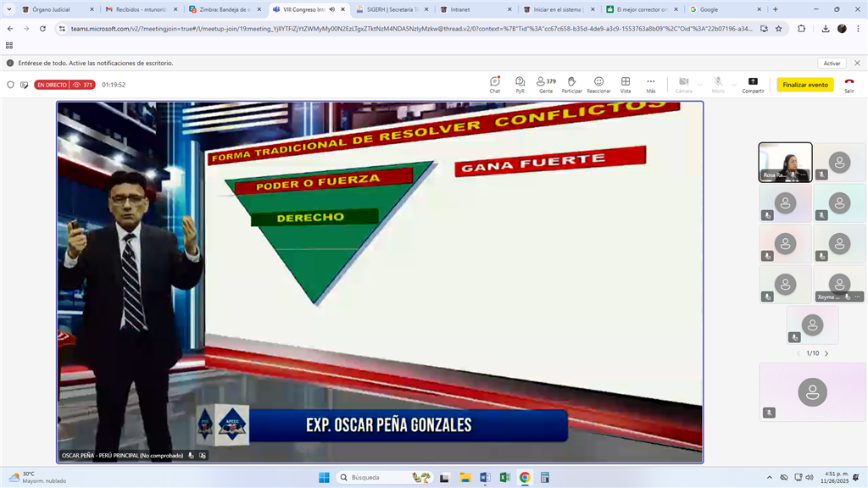The height and width of the screenshot is (488, 868).
Task: Click Activar for desktop notifications
Action: click(832, 64)
